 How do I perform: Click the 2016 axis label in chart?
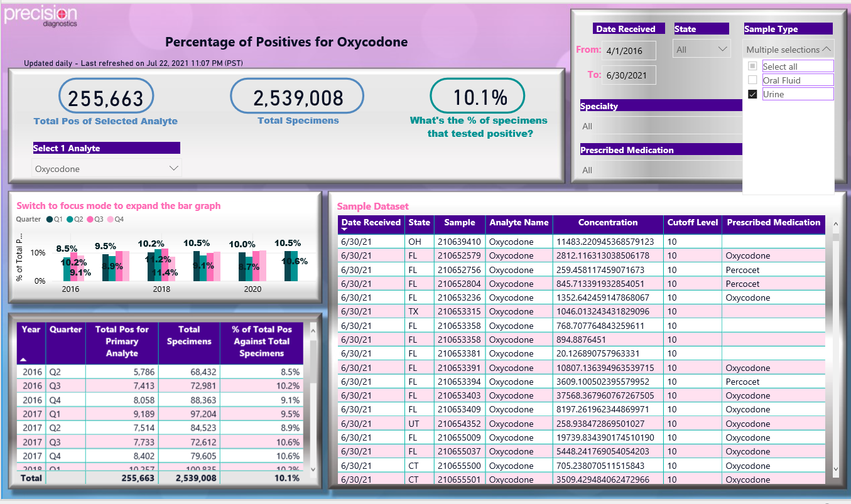pyautogui.click(x=71, y=289)
